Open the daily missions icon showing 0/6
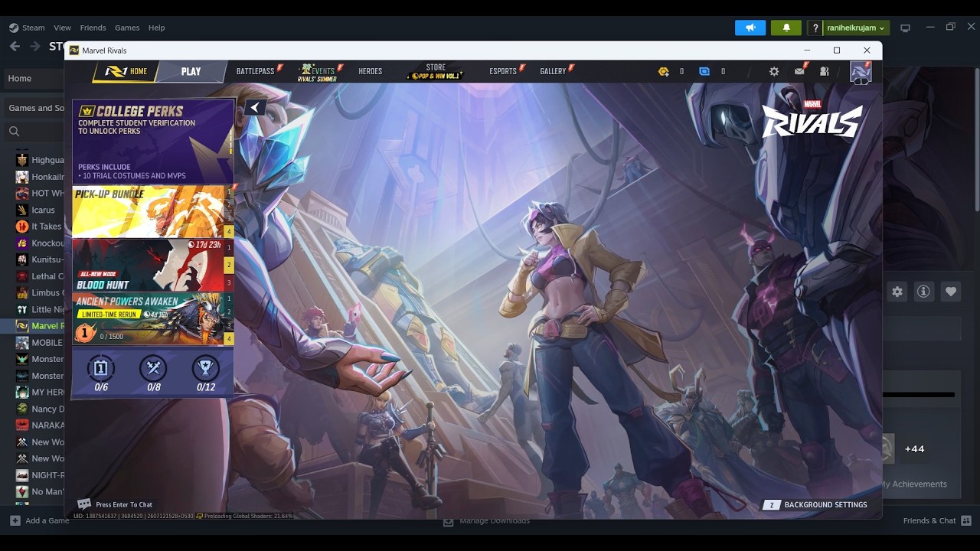This screenshot has height=551, width=980. pyautogui.click(x=101, y=369)
